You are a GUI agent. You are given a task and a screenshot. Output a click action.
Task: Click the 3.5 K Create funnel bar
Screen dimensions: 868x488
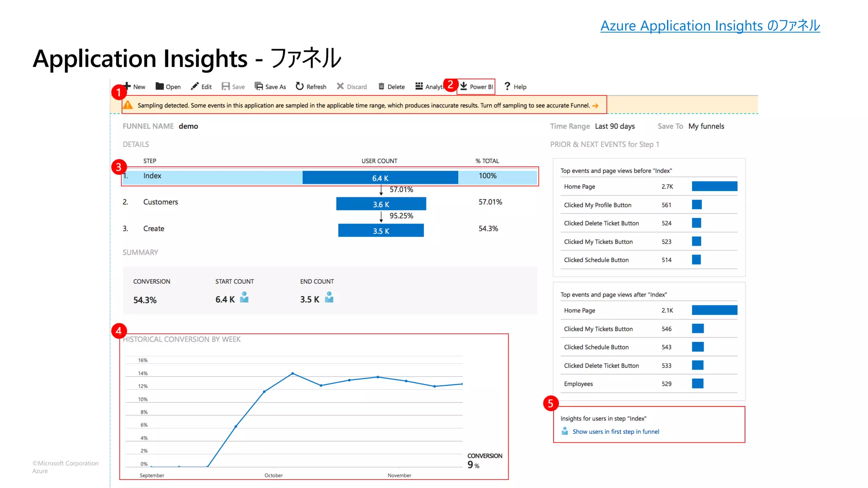pos(381,230)
